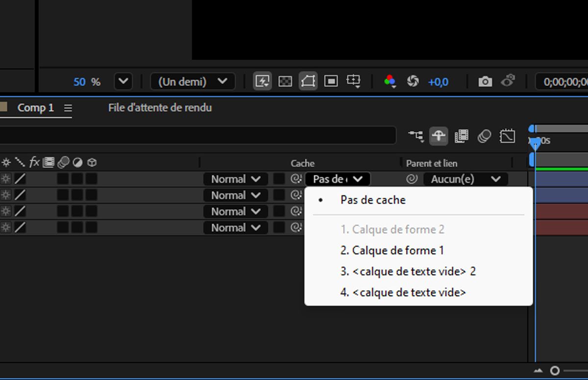The image size is (588, 380).
Task: Click the timeline layer search field
Action: point(198,135)
